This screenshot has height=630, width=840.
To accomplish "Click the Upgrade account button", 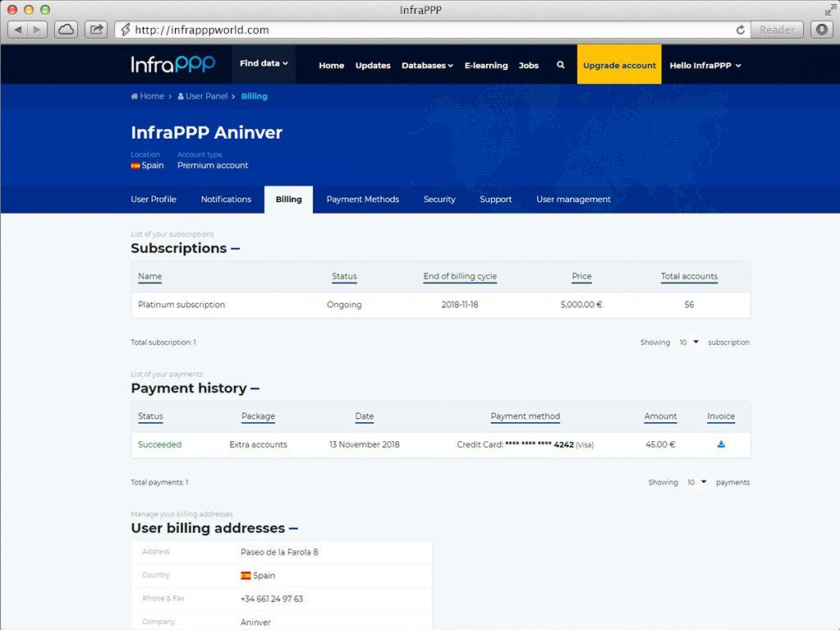I will pos(619,65).
